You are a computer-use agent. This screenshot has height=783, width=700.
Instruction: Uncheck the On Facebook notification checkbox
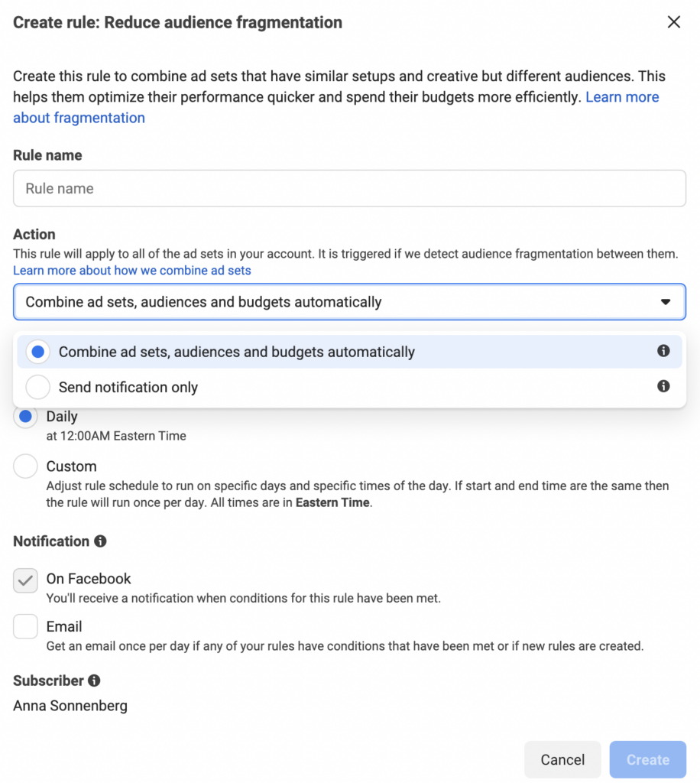[25, 580]
